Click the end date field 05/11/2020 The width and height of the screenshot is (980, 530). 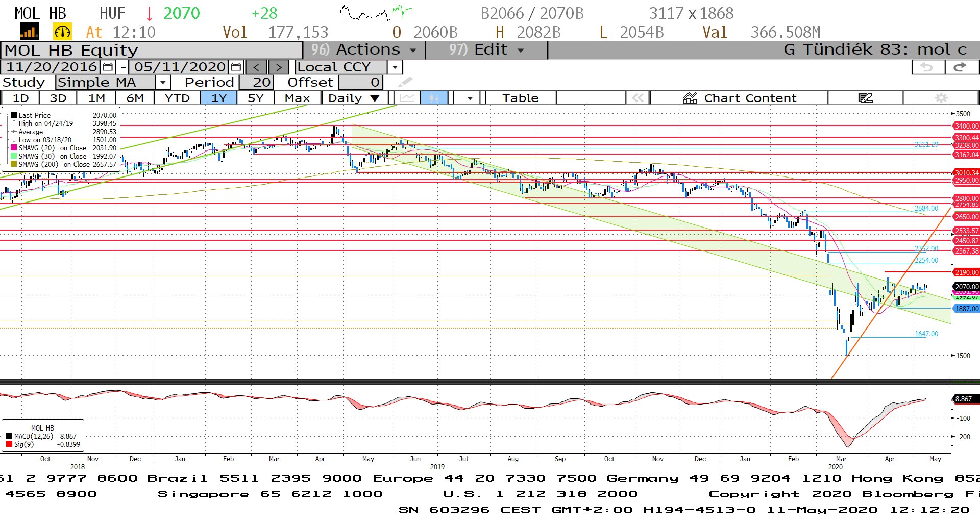point(180,67)
